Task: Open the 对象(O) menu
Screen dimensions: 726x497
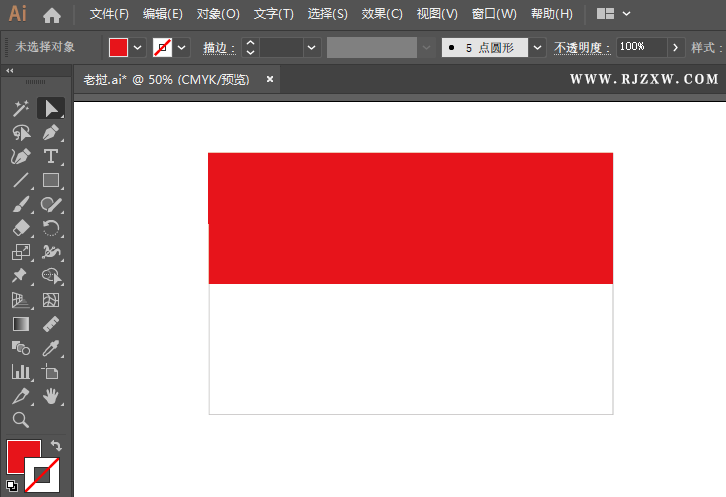Action: [x=218, y=14]
